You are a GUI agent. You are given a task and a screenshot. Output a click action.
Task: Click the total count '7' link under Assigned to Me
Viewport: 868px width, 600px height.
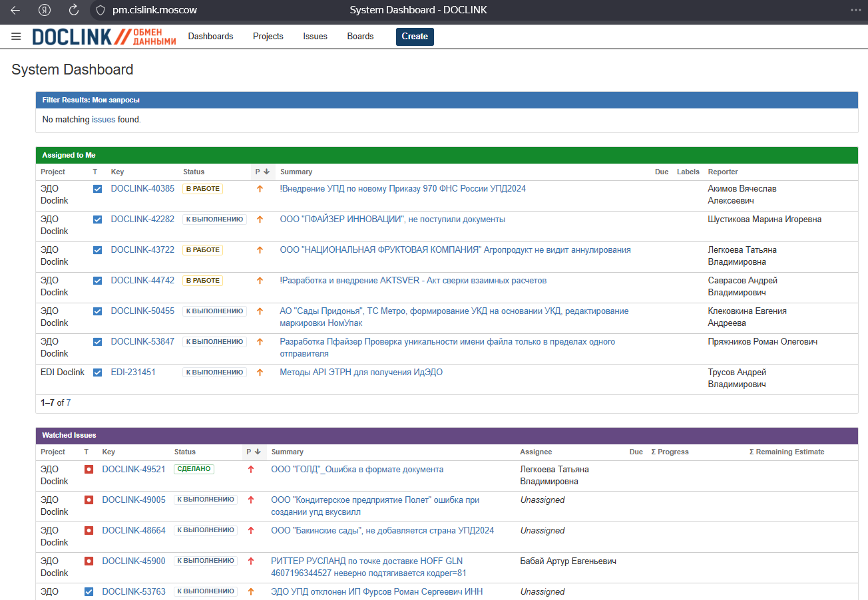pos(69,403)
